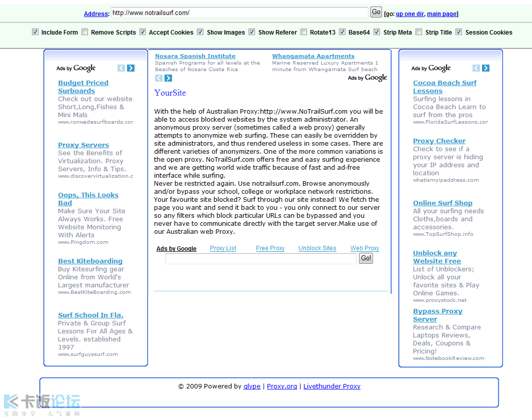532x420 pixels.
Task: Click previous arrow in left sidebar ads
Action: tap(121, 68)
